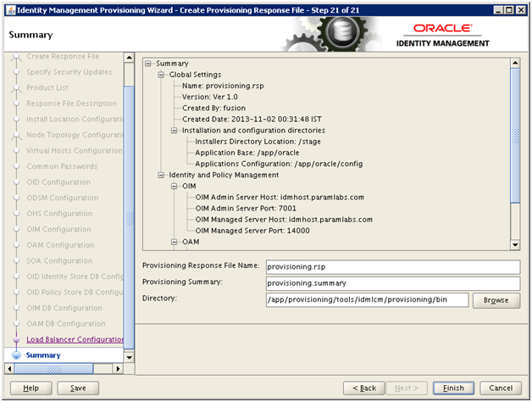This screenshot has height=402, width=532.
Task: Click the summary tree vertical scrollbar thumb
Action: pyautogui.click(x=515, y=136)
